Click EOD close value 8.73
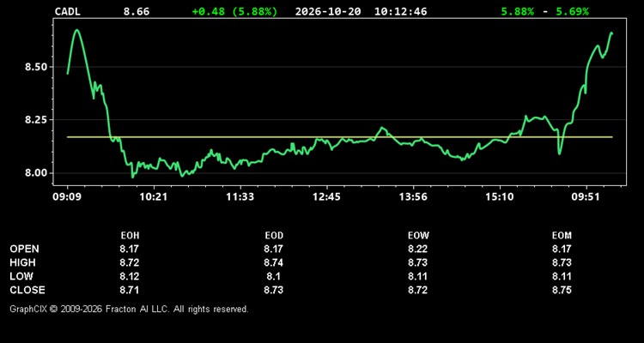Viewport: 644px width, 343px height. point(274,290)
